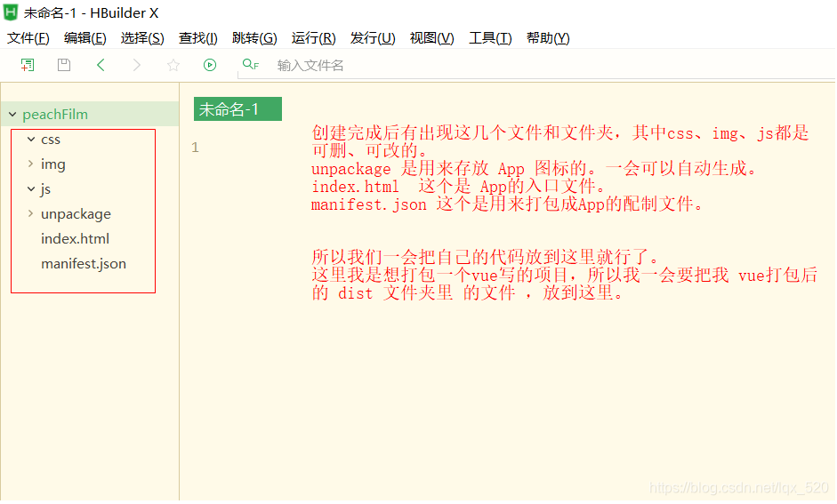The image size is (837, 504).
Task: Open the 工具(T) menu
Action: pyautogui.click(x=490, y=38)
